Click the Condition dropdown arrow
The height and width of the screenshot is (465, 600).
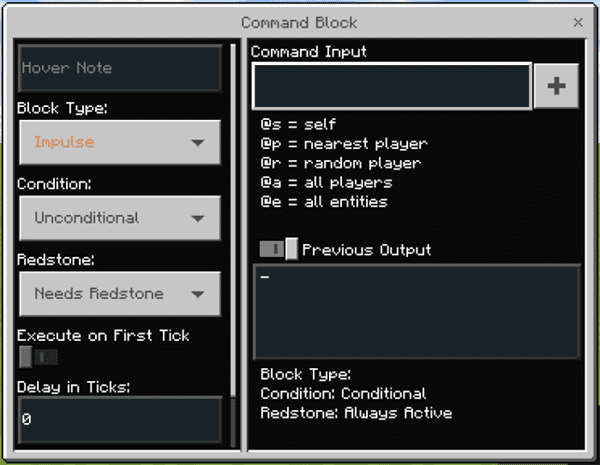(198, 219)
